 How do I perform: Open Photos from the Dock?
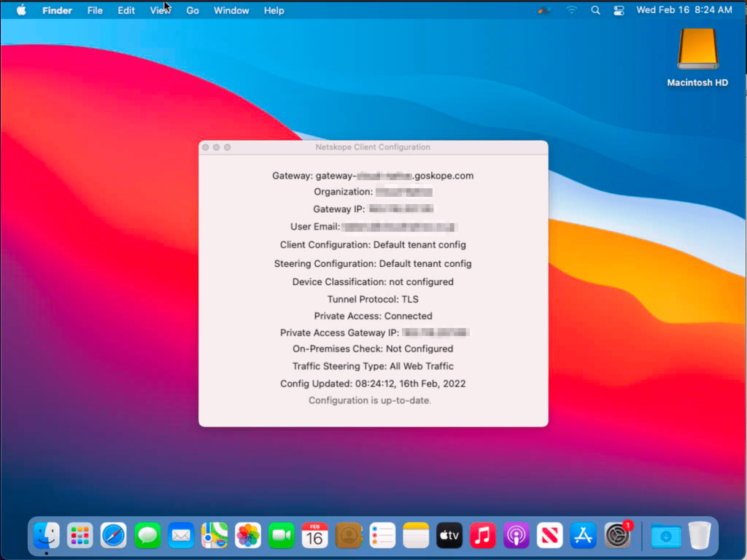tap(248, 536)
